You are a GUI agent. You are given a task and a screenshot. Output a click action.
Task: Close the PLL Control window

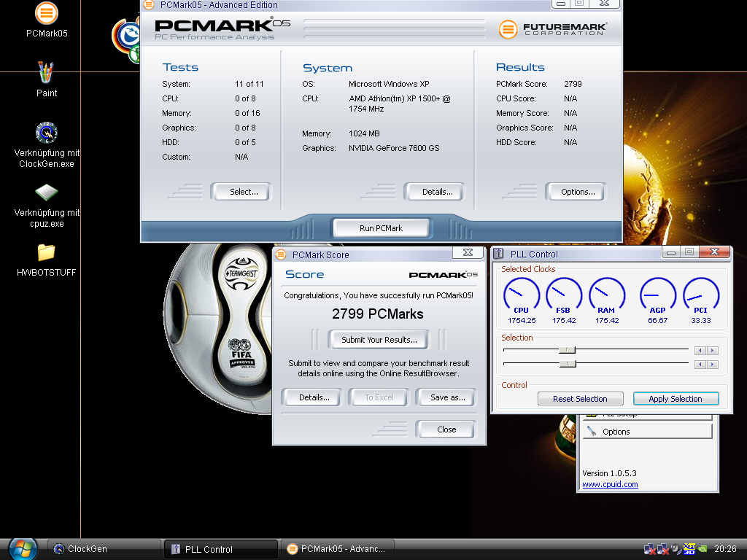coord(714,252)
